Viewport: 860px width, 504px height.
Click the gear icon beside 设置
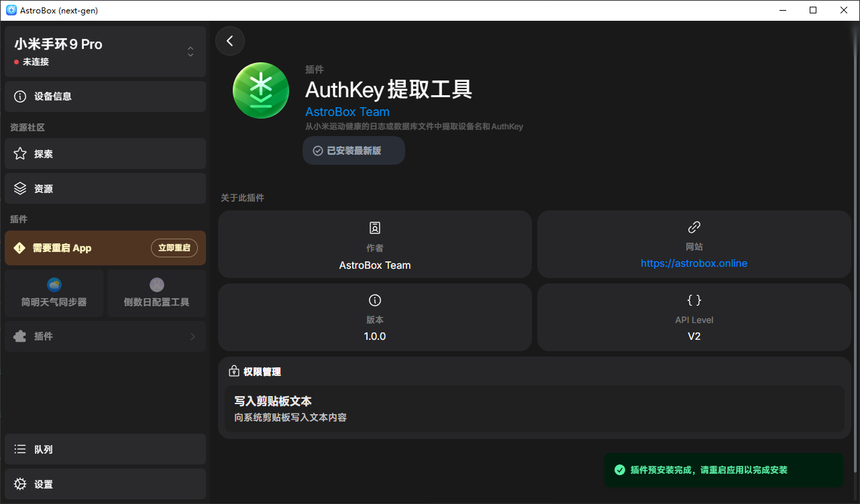pos(20,485)
